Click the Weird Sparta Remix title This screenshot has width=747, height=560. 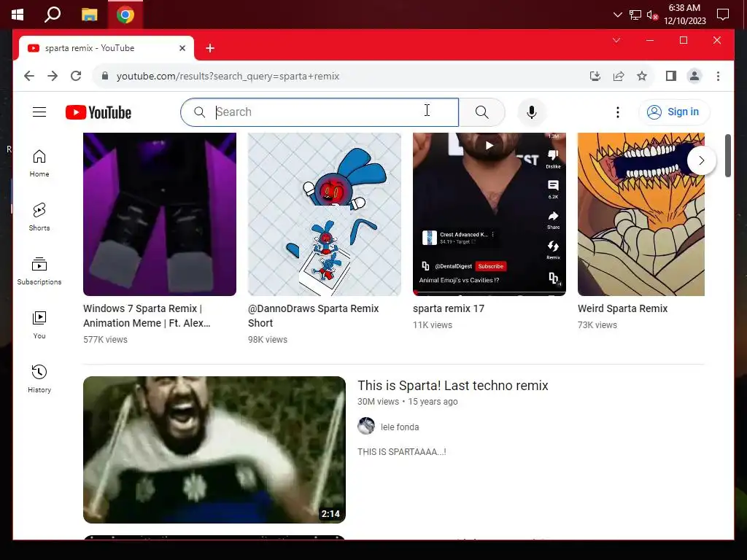tap(623, 308)
